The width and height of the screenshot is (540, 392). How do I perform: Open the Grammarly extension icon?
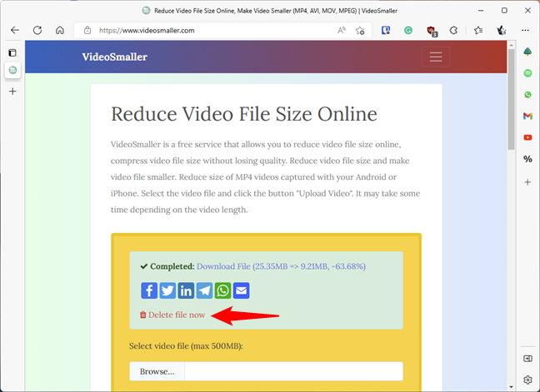[x=408, y=30]
